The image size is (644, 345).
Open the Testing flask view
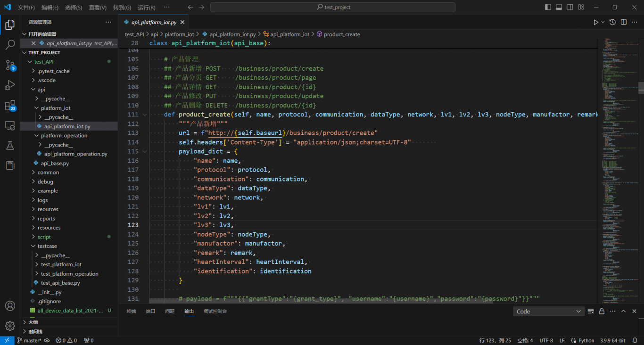[10, 146]
